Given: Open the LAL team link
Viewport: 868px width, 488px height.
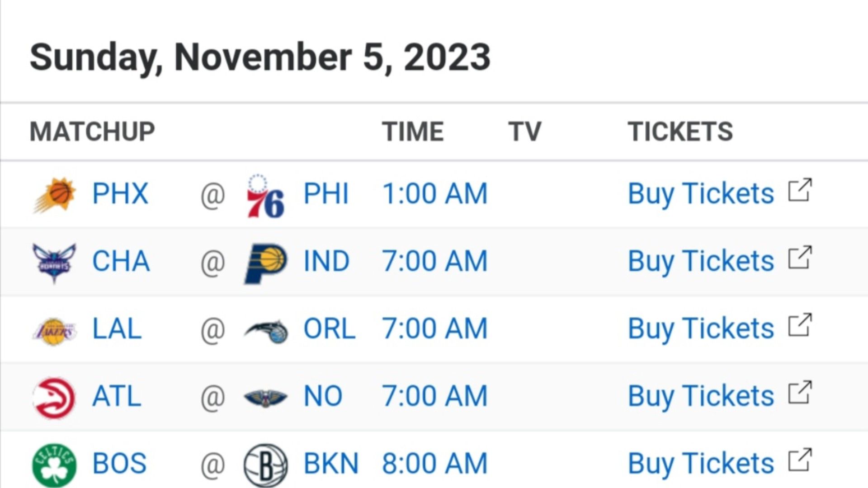Looking at the screenshot, I should pos(117,328).
